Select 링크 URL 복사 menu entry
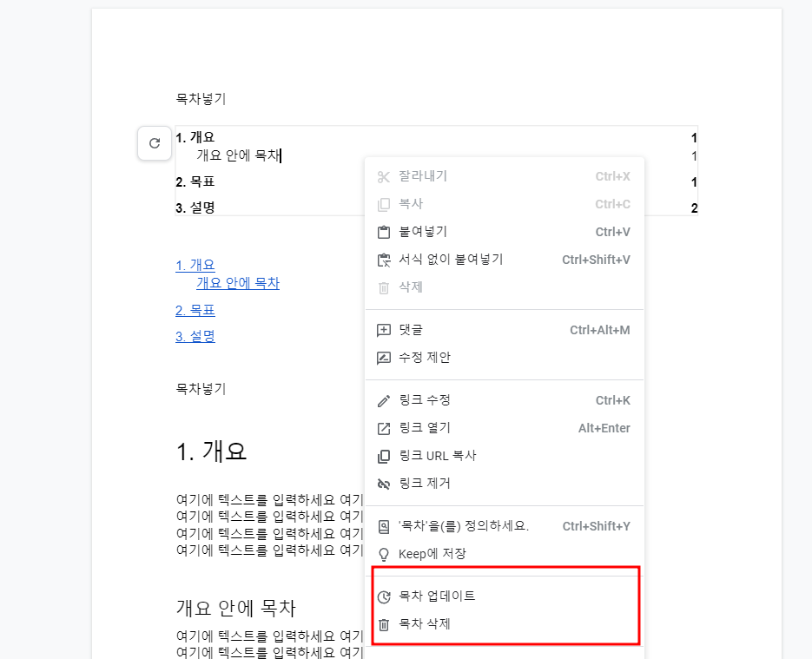The image size is (812, 659). pyautogui.click(x=439, y=456)
